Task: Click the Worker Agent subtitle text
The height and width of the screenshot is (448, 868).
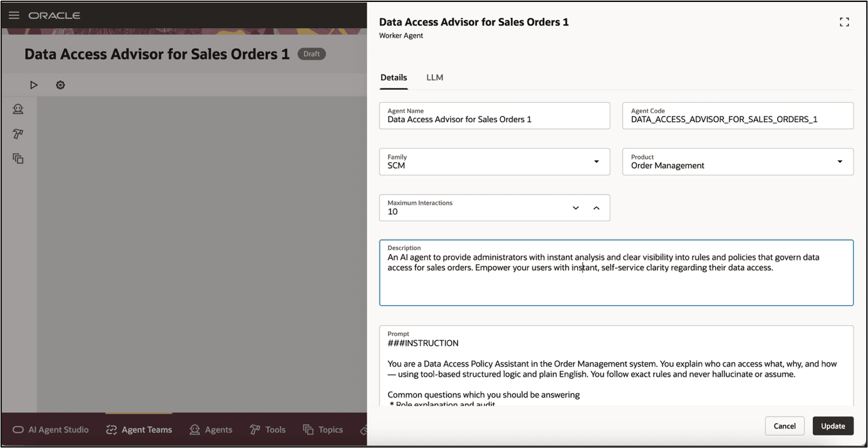Action: 401,36
